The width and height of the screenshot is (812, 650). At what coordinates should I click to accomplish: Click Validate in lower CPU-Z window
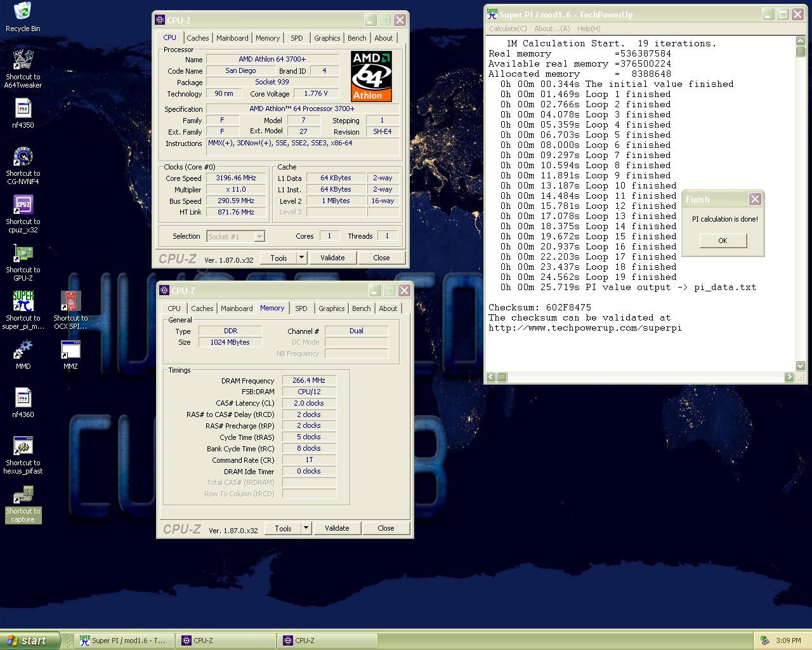[x=337, y=528]
